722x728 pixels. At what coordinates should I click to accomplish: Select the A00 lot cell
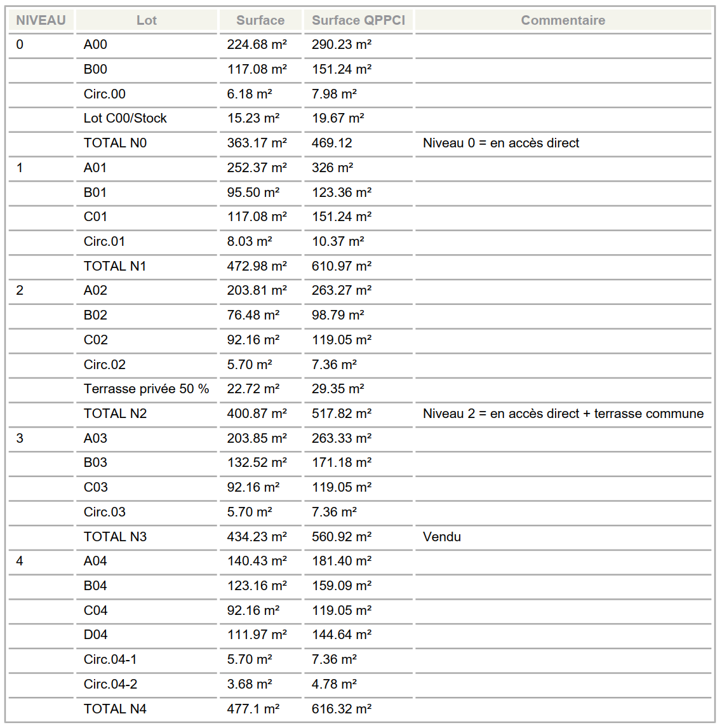tap(147, 44)
